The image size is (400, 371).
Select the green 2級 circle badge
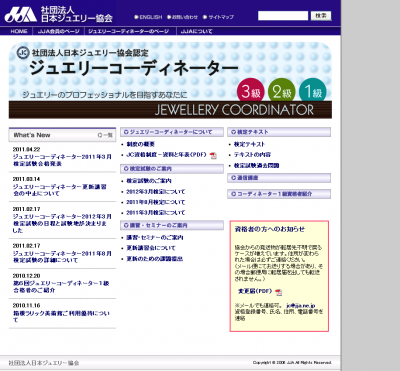click(x=282, y=91)
